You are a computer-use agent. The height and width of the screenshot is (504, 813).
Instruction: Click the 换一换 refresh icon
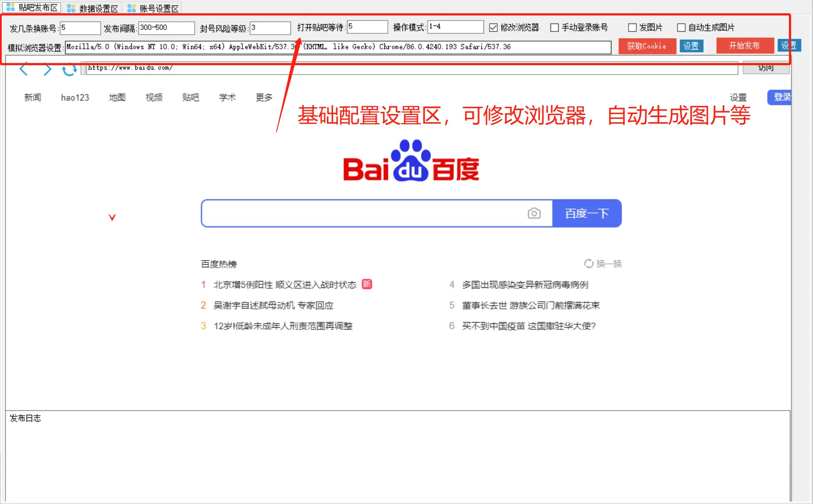coord(589,263)
